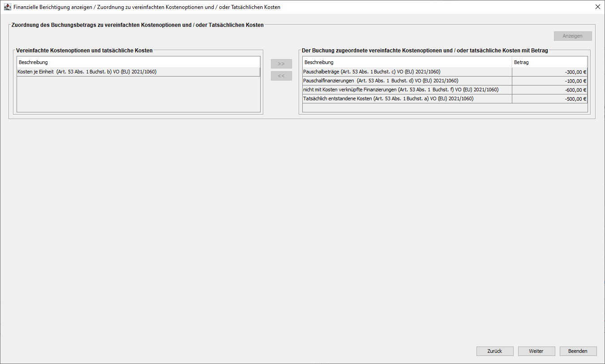
Task: Click the application icon in title bar
Action: (7, 7)
